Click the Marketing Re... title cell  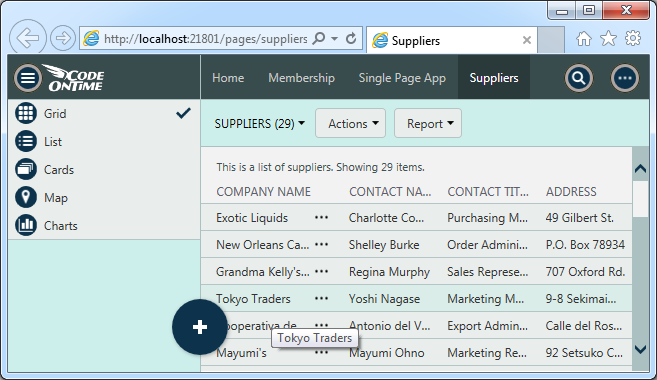[487, 353]
